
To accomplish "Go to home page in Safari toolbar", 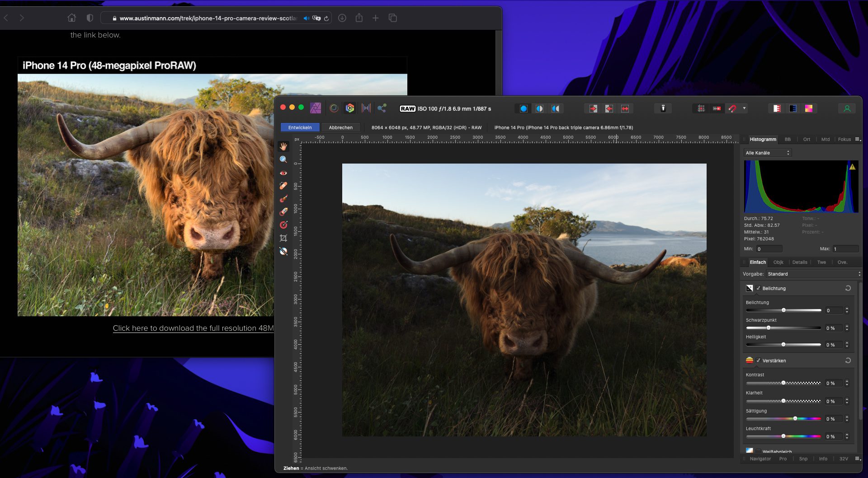I will click(x=71, y=18).
